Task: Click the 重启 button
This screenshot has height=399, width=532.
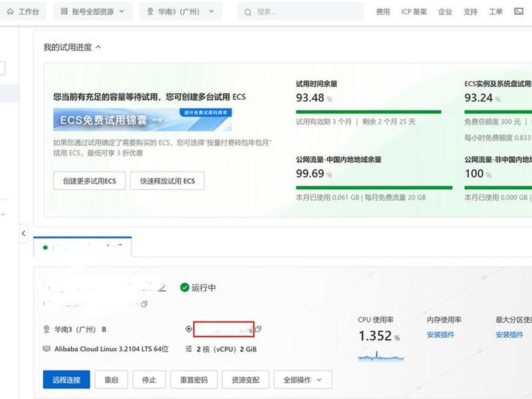Action: pyautogui.click(x=111, y=380)
